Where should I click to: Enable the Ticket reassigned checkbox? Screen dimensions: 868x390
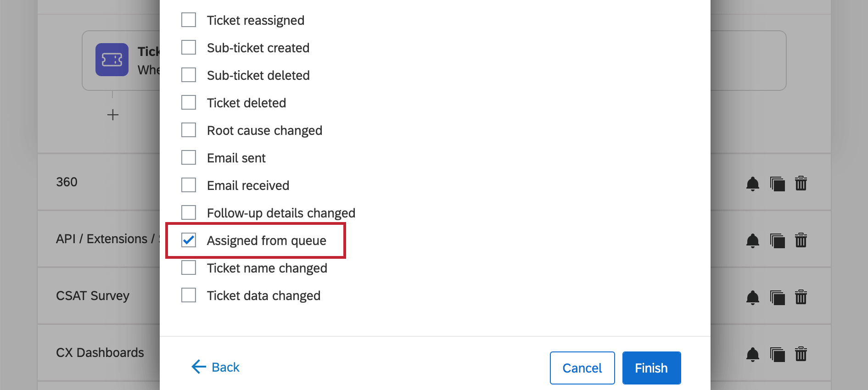(189, 20)
